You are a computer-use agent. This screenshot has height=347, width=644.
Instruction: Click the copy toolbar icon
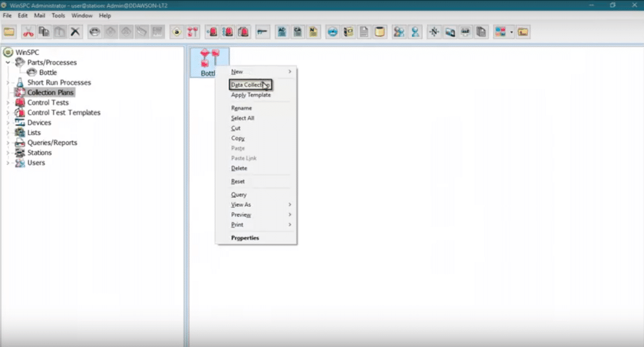(44, 32)
